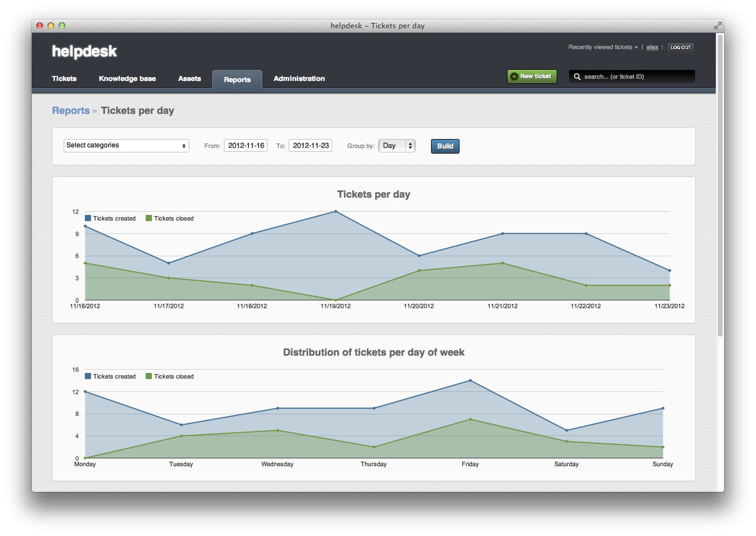This screenshot has width=756, height=536.
Task: Create a New ticket
Action: pos(532,76)
